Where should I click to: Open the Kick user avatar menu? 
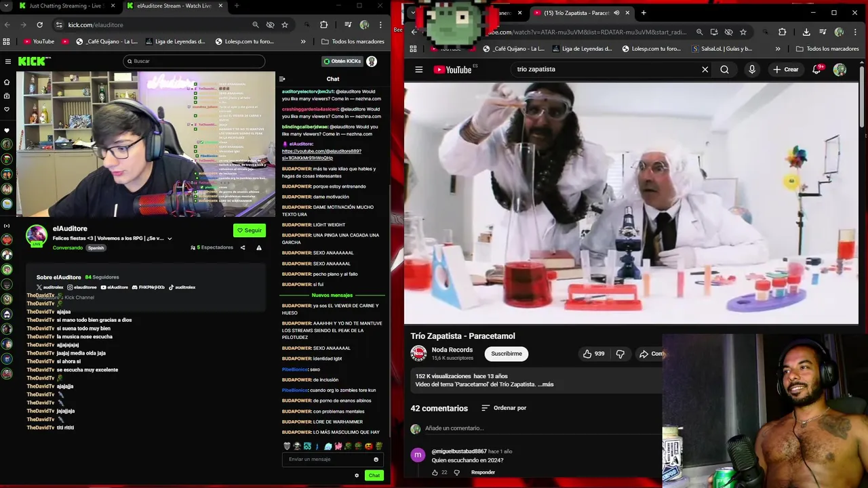(372, 61)
